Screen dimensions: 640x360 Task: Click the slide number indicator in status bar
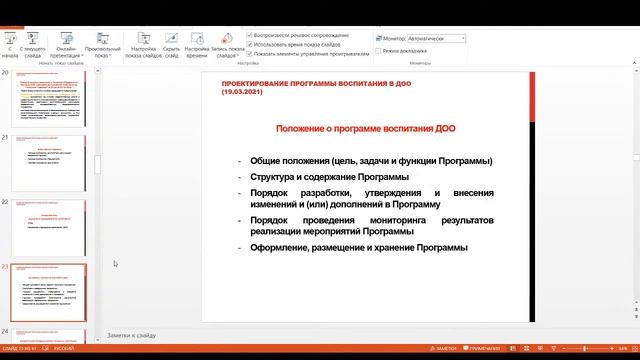coord(19,349)
